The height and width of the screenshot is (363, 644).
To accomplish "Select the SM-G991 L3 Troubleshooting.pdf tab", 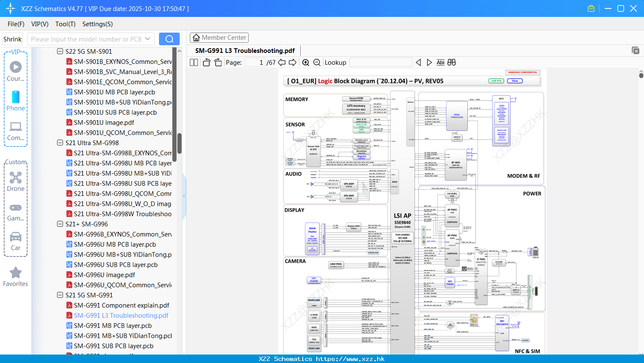I will tap(245, 51).
